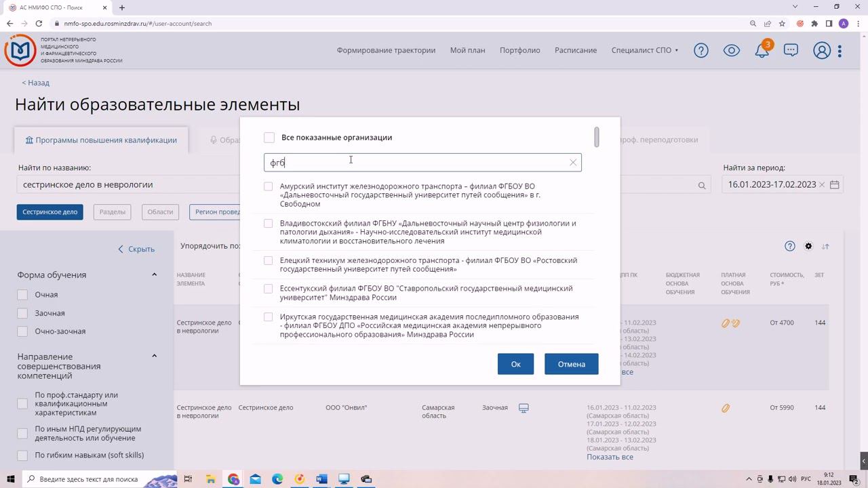Enable the Заочная form of study filter
868x488 pixels.
click(x=22, y=313)
